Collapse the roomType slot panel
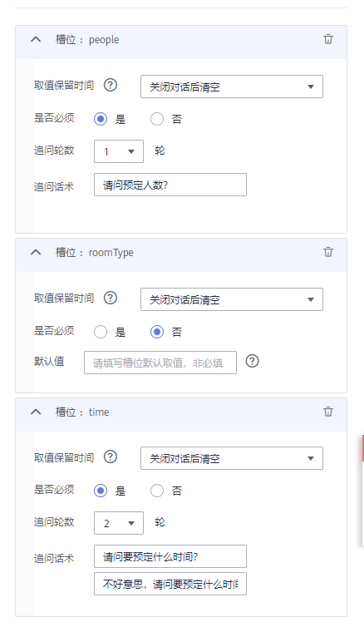The image size is (364, 622). [x=36, y=252]
